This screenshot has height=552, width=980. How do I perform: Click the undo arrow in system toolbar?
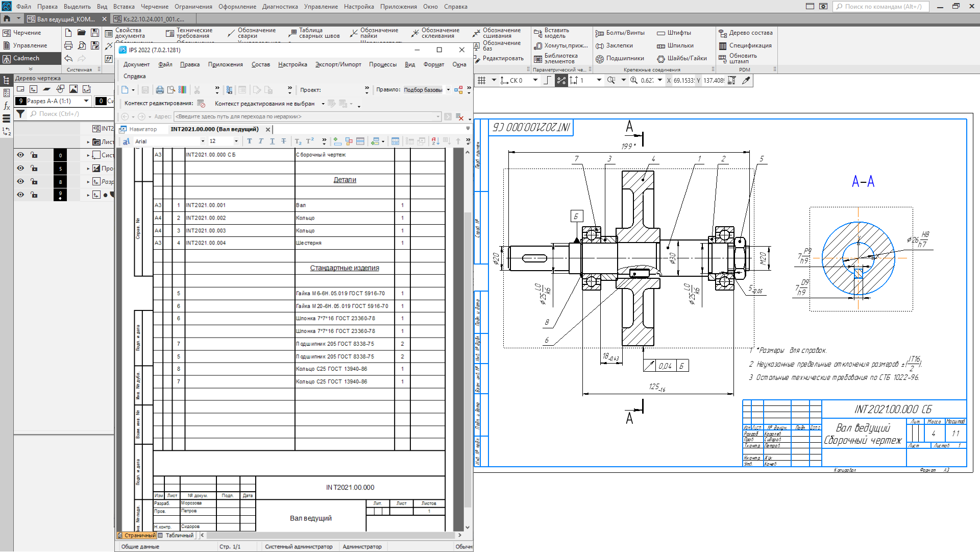(68, 59)
